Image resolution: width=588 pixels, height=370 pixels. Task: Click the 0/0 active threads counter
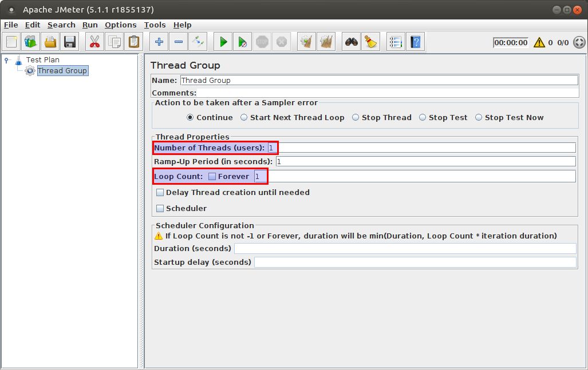[563, 43]
